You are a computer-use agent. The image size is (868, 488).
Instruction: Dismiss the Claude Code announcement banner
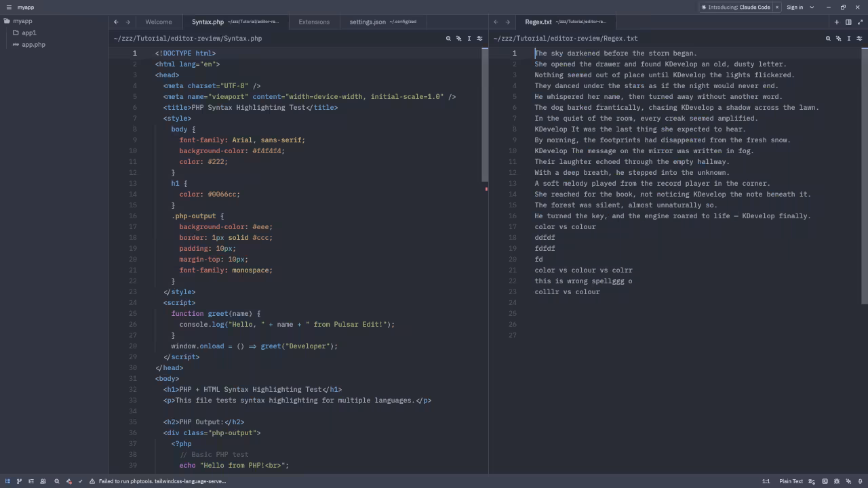pos(777,7)
